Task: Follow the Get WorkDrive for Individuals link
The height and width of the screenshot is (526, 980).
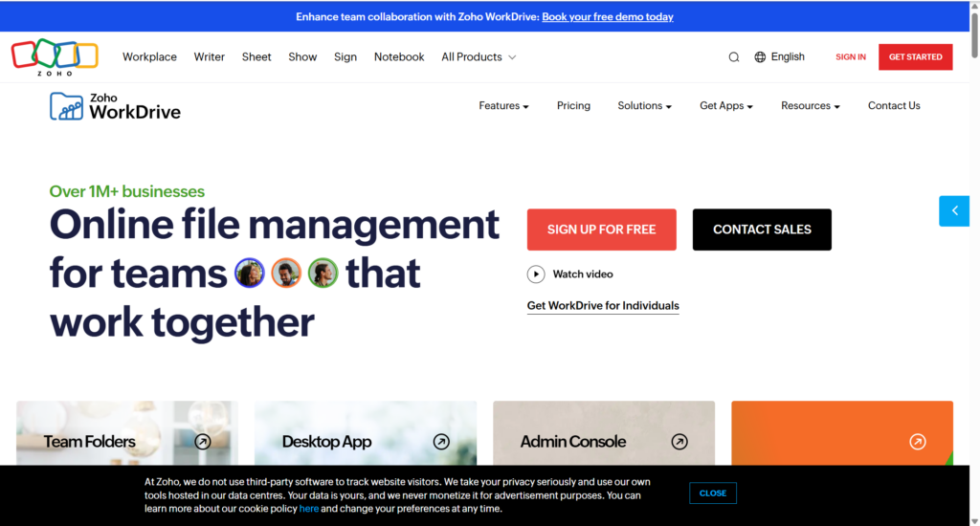Action: [603, 306]
